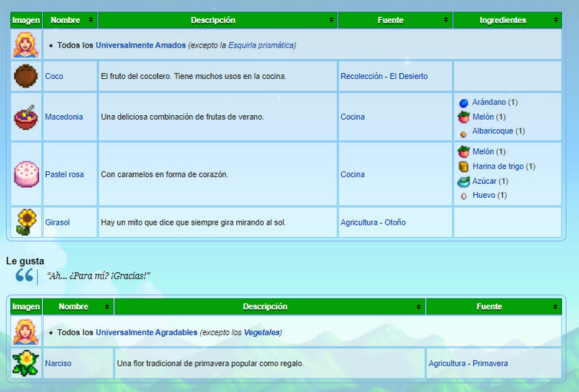Open the Agricultura link in Girasol row
The height and width of the screenshot is (392, 579).
tap(359, 222)
